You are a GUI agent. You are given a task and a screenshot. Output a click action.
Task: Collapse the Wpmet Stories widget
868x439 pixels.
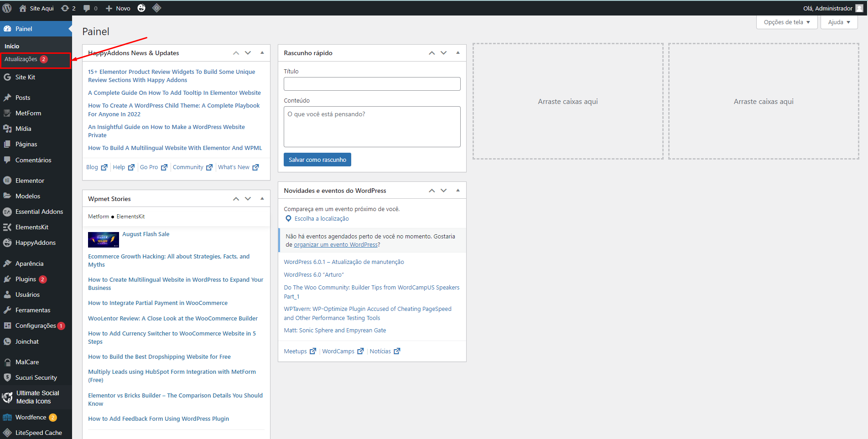[262, 199]
